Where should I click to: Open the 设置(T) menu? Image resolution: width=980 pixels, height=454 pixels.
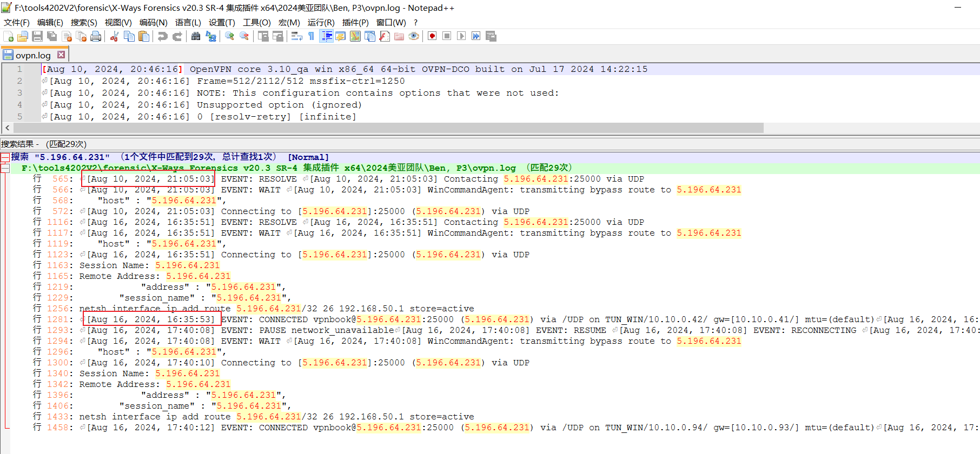(222, 22)
